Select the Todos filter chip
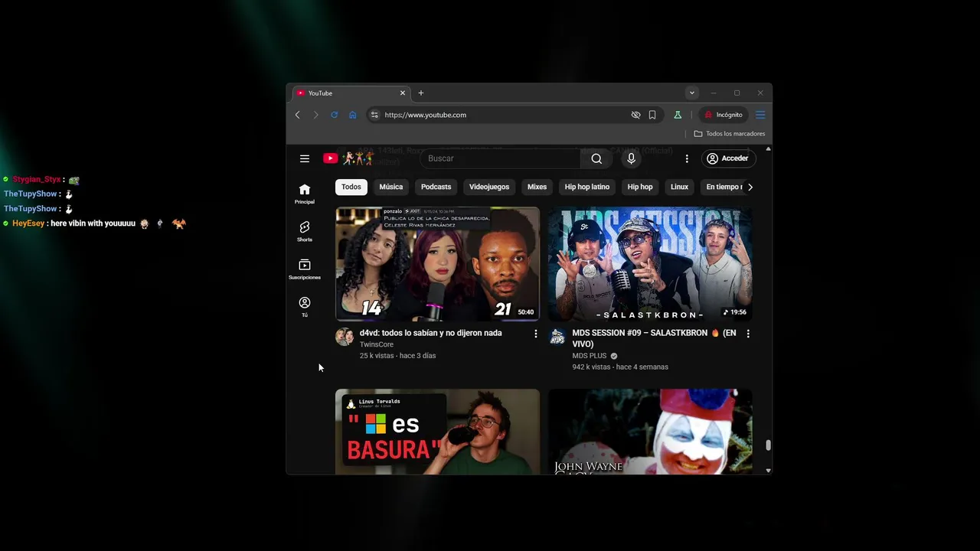The height and width of the screenshot is (551, 980). [x=351, y=187]
